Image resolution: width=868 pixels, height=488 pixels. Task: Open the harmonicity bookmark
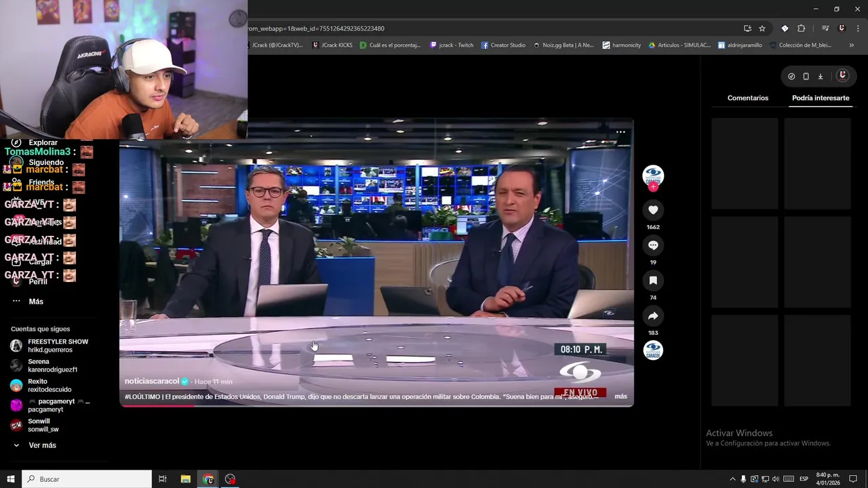[x=621, y=45]
